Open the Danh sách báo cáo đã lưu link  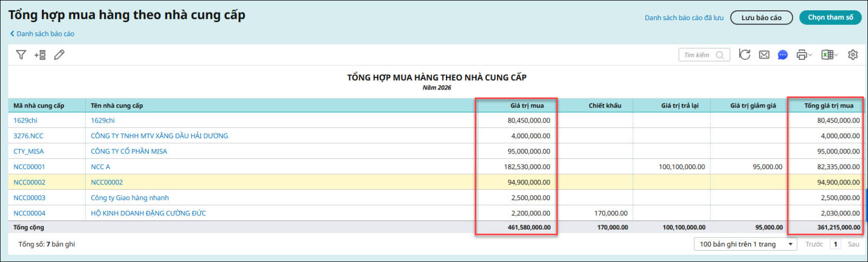(684, 18)
